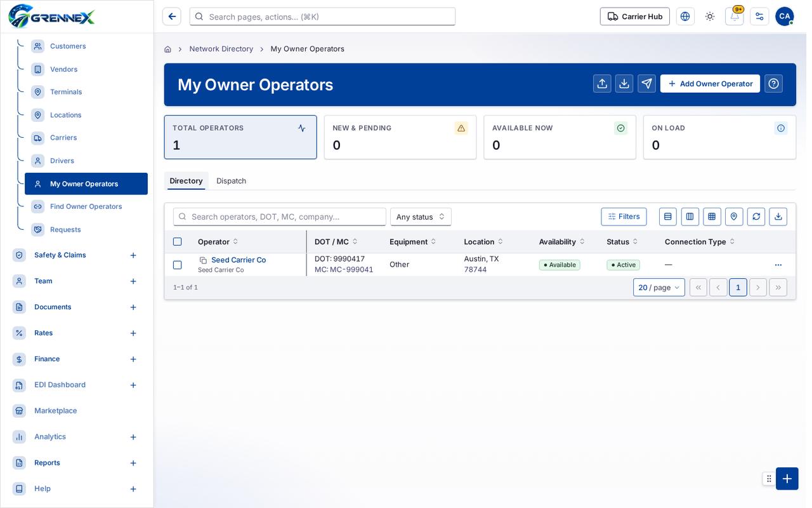Viewport: 812px width, 508px height.
Task: Open Find Owner Operators in the sidebar
Action: click(x=86, y=206)
